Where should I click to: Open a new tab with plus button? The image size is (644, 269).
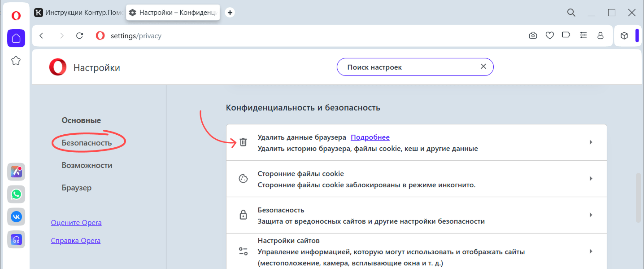point(230,13)
